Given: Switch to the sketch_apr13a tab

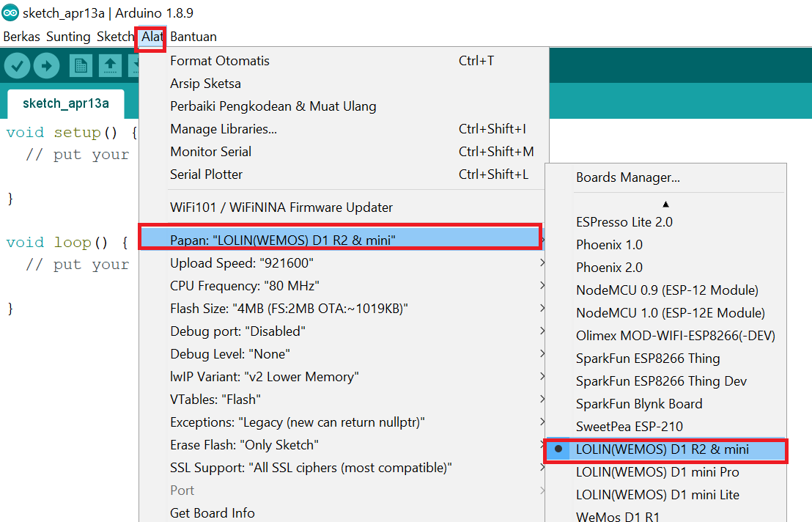Looking at the screenshot, I should [65, 103].
